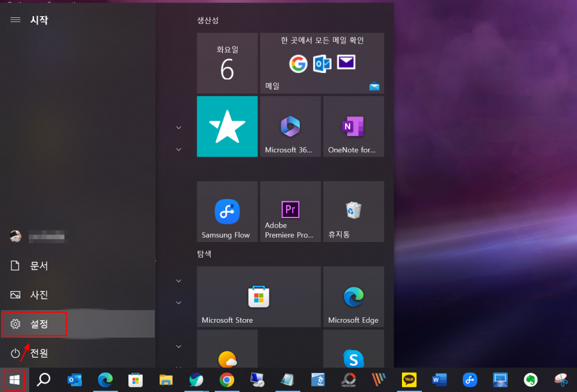Open the orange striped app taskbar icon
The image size is (577, 392).
point(379,379)
